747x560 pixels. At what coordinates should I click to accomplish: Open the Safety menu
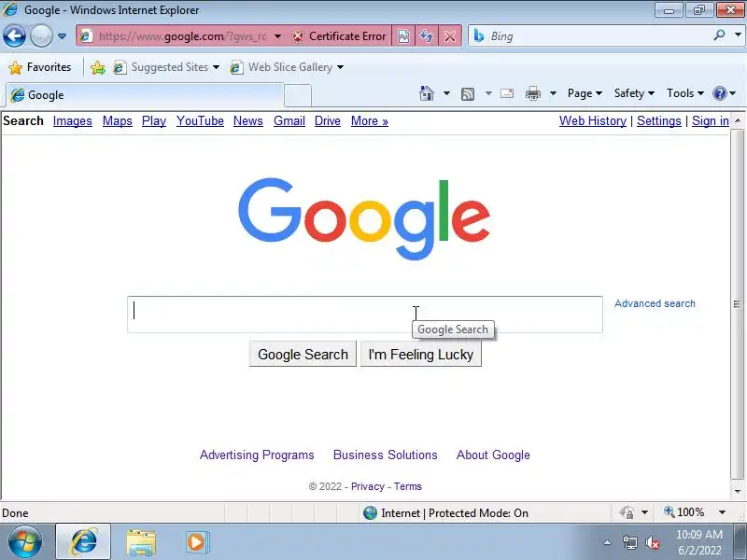[x=634, y=93]
